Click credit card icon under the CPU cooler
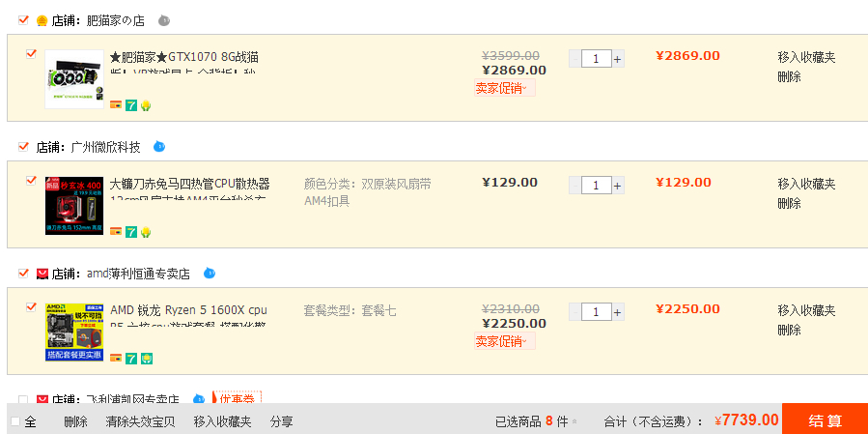The width and height of the screenshot is (868, 434). (x=116, y=232)
